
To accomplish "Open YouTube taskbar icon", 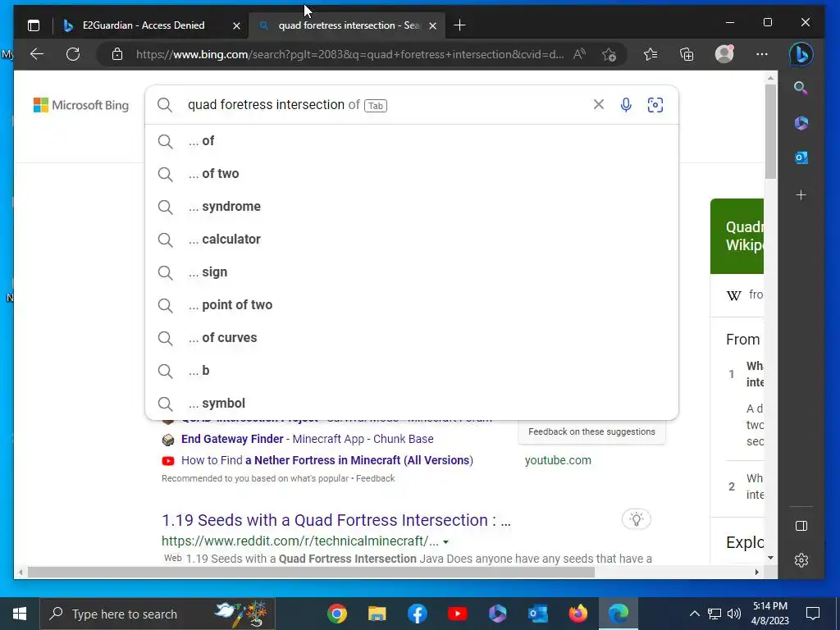I will point(458,614).
